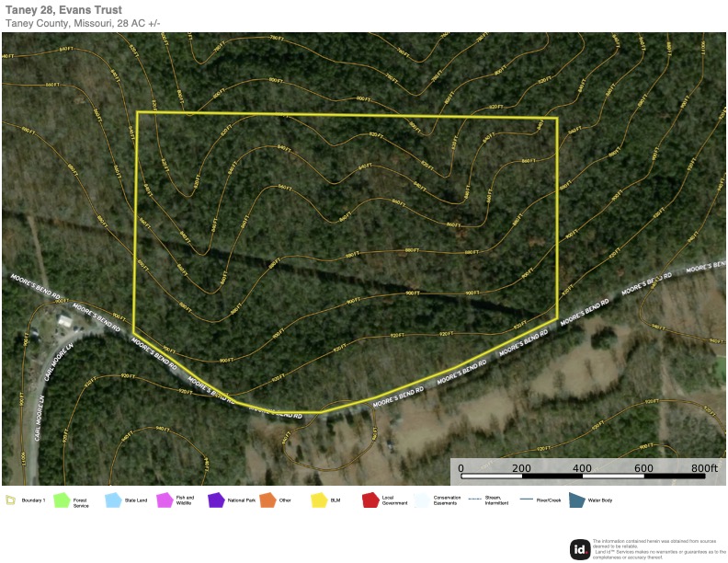728x563 pixels.
Task: Click the Land id logo icon
Action: coord(579,548)
